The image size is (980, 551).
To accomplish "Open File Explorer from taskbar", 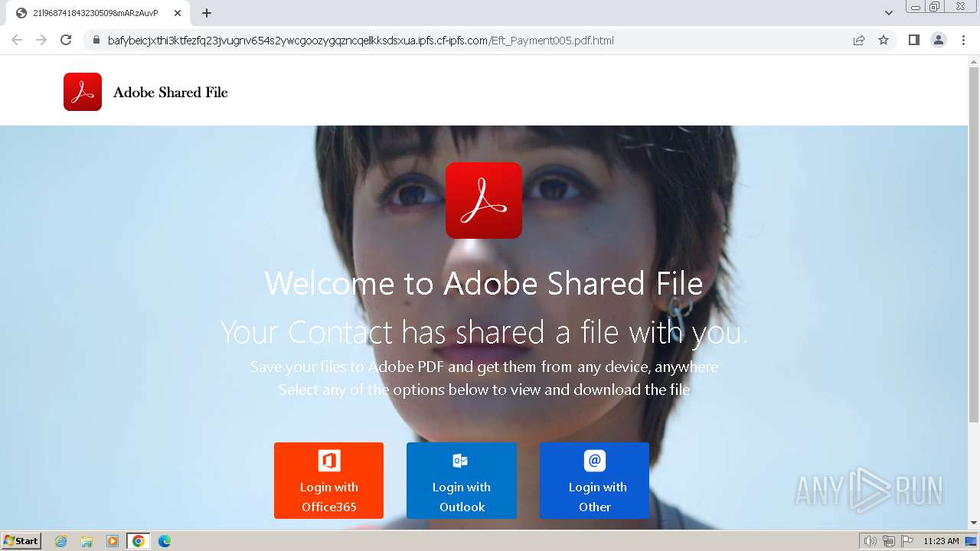I will coord(87,541).
